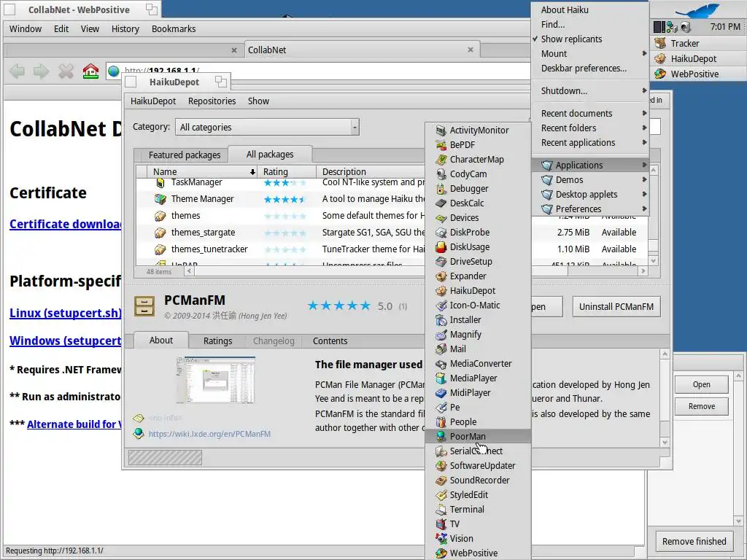Start MidiPlayer from the menu
This screenshot has height=560, width=747.
click(478, 393)
